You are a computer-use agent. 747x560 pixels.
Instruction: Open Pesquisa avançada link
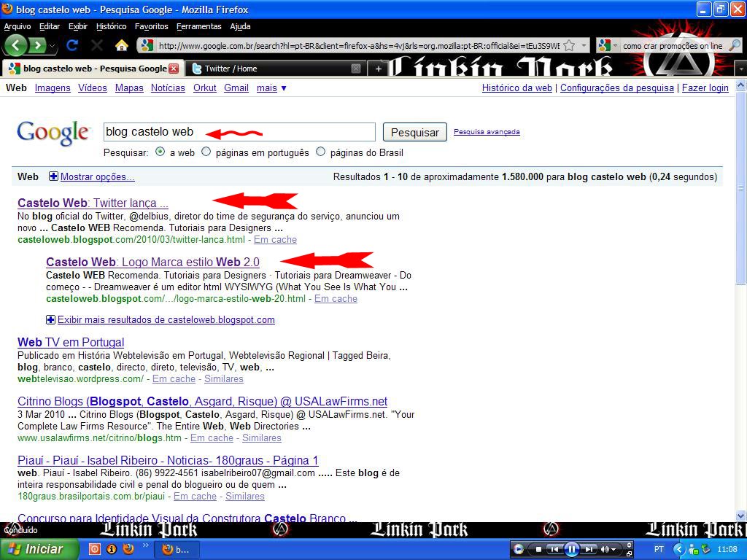click(487, 132)
